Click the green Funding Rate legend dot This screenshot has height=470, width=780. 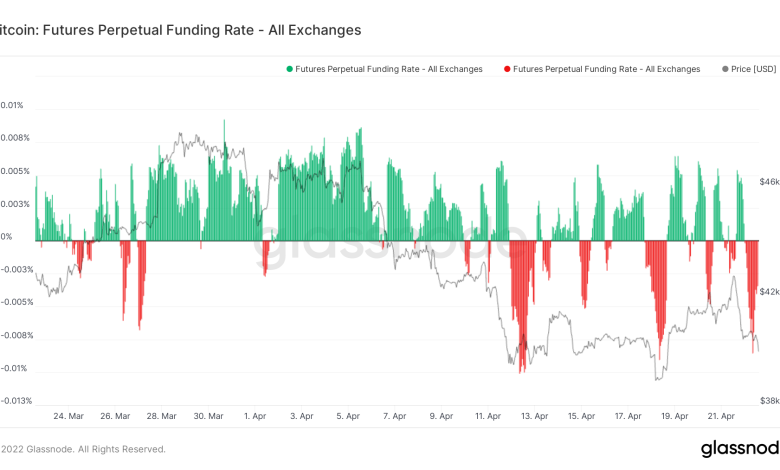coord(290,69)
